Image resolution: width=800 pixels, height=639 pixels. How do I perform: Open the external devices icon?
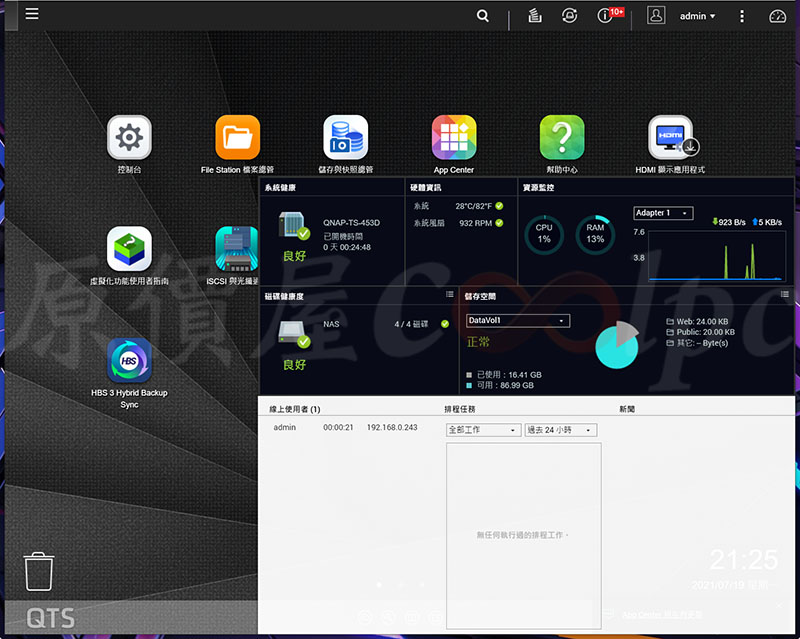[x=569, y=16]
